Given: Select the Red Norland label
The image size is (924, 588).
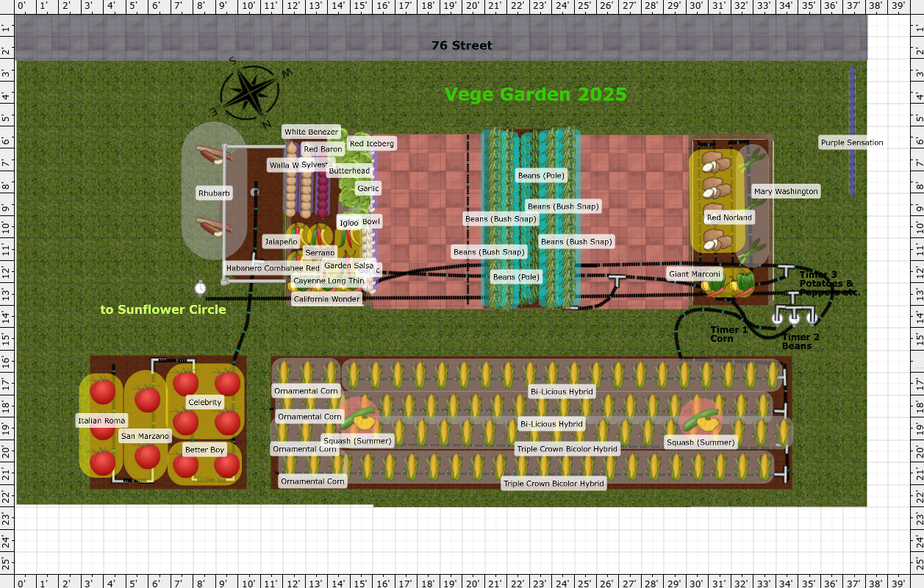Looking at the screenshot, I should [x=729, y=218].
